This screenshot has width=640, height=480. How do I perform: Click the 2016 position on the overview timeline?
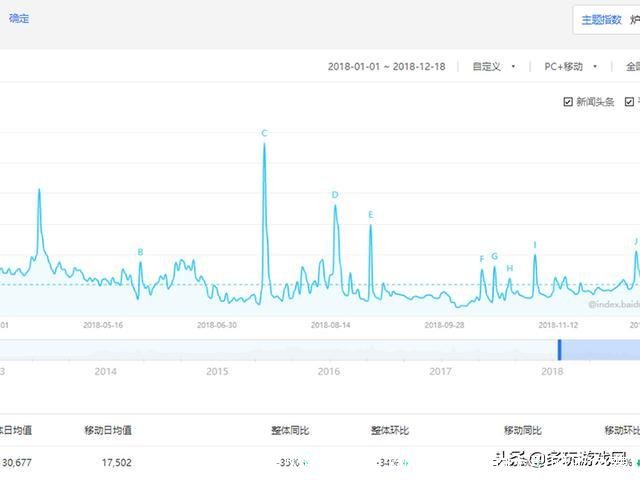coord(328,371)
